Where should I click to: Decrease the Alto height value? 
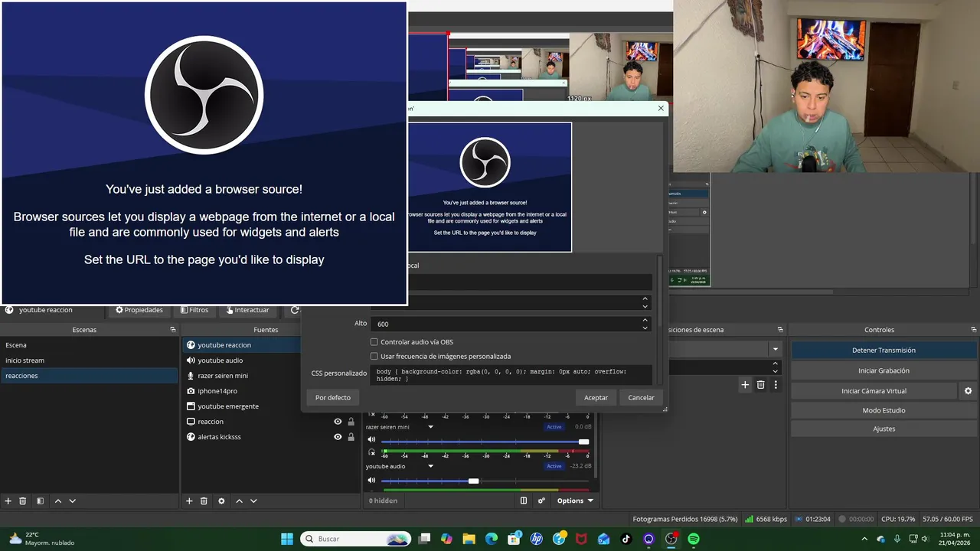click(645, 328)
